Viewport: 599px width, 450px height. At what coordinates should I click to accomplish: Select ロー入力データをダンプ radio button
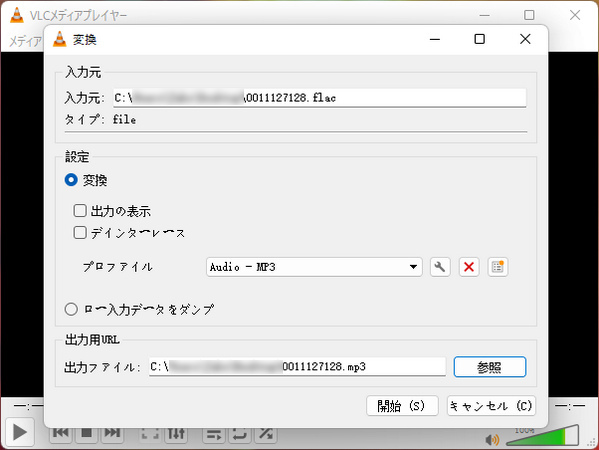71,309
